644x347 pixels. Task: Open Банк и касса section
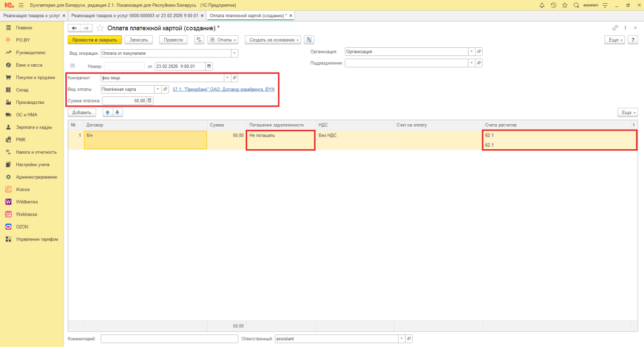(29, 65)
